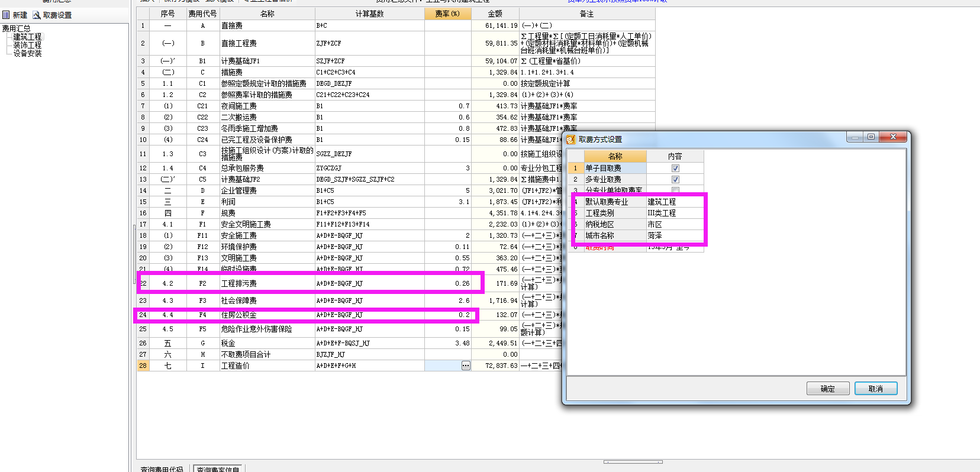This screenshot has height=472, width=980.
Task: Uncheck the 多专业取费 checkbox
Action: coord(675,179)
